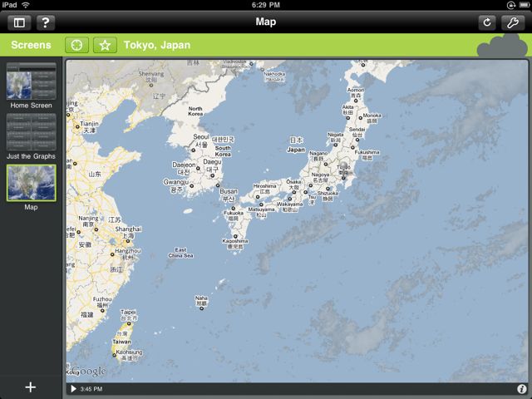This screenshot has width=532, height=399.
Task: Open the settings wrench button
Action: point(513,22)
